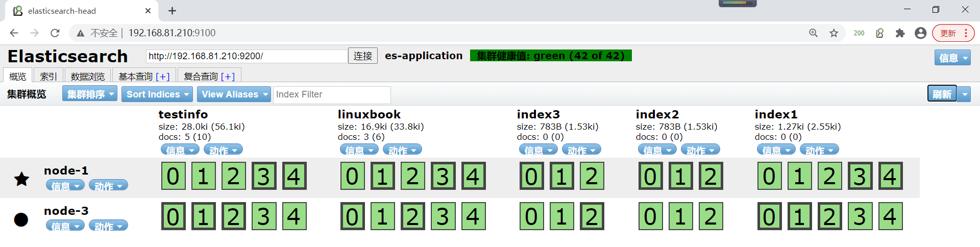
Task: Open the View Aliases dropdown
Action: pos(234,94)
